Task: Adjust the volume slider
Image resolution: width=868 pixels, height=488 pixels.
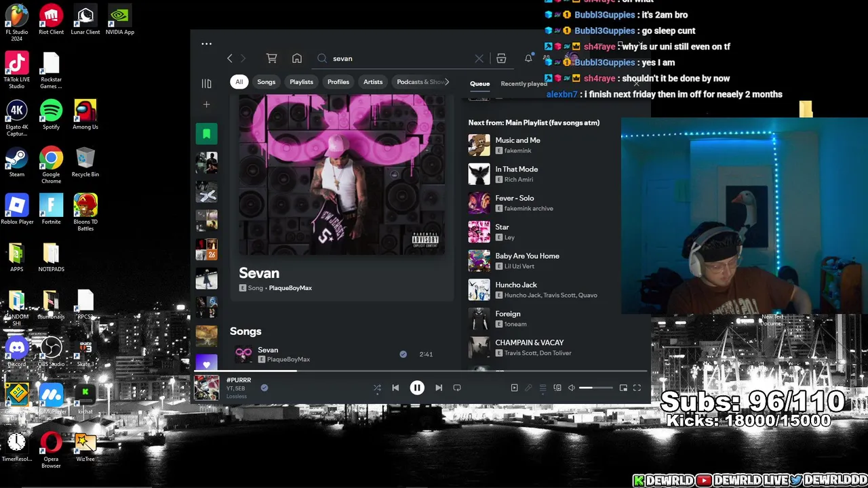Action: coord(595,388)
